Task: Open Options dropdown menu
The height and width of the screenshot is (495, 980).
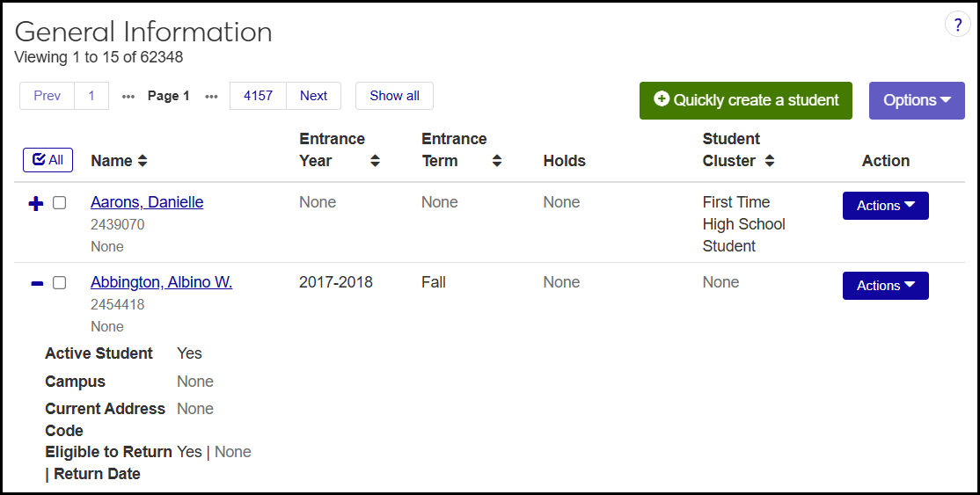Action: click(917, 100)
